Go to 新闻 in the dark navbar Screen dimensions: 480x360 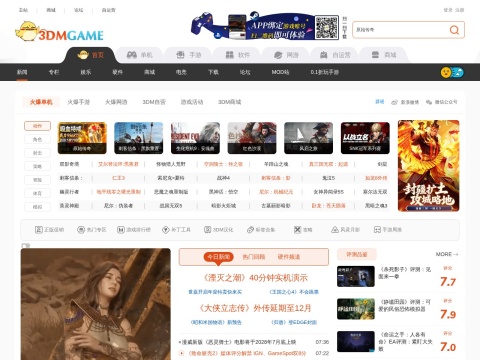(22, 72)
